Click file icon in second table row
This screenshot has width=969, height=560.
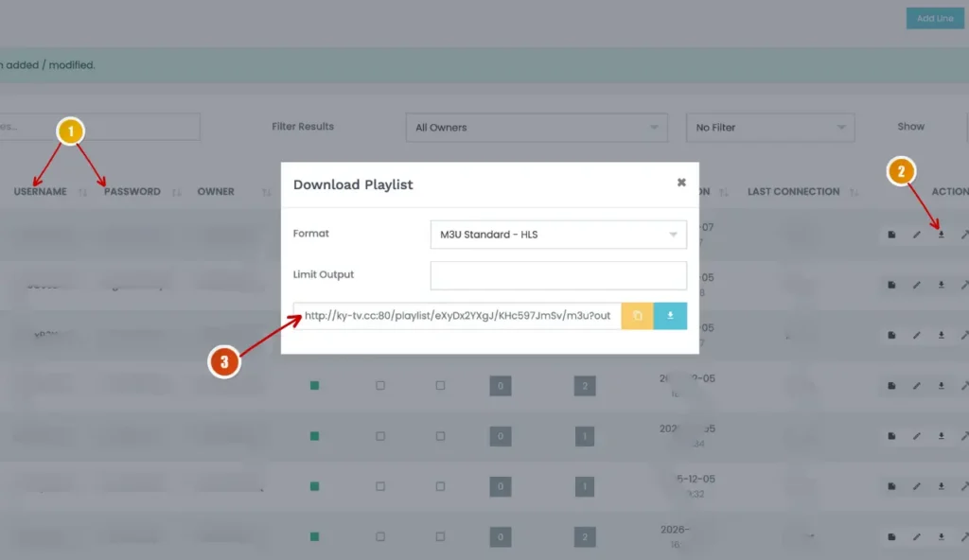click(x=891, y=285)
